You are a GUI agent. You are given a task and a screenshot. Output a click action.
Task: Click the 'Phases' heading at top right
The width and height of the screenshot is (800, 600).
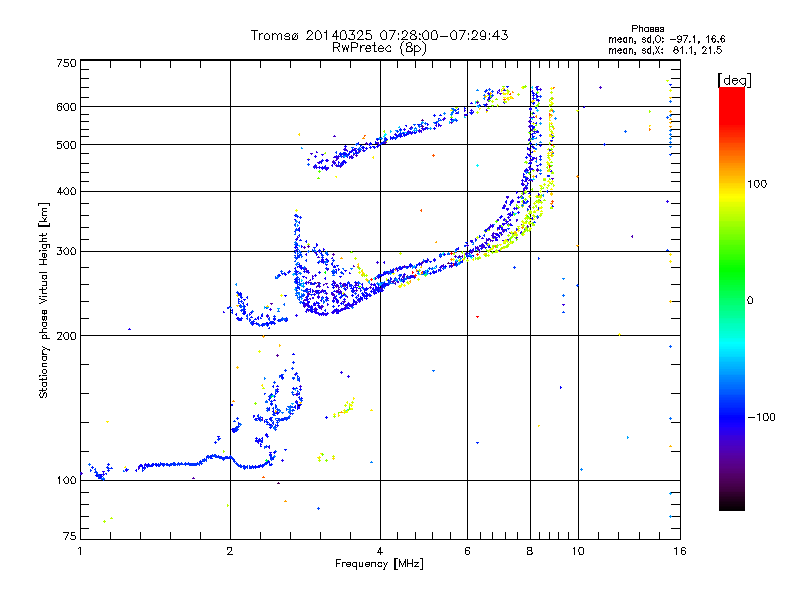click(647, 29)
